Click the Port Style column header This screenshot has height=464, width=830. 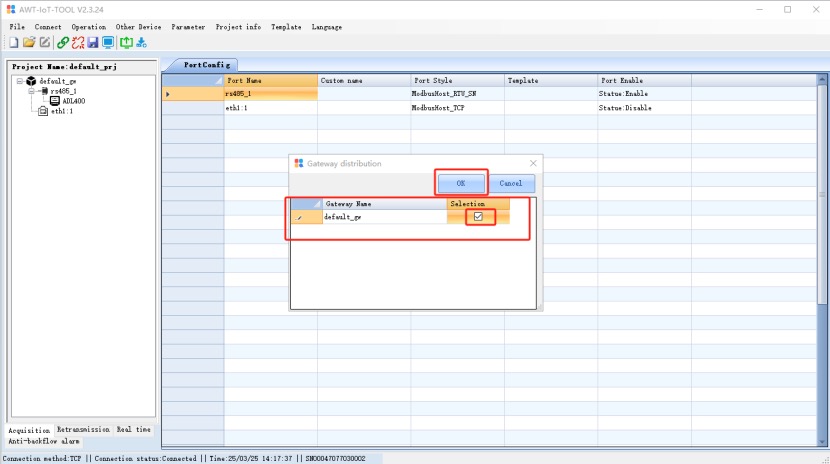pyautogui.click(x=458, y=80)
